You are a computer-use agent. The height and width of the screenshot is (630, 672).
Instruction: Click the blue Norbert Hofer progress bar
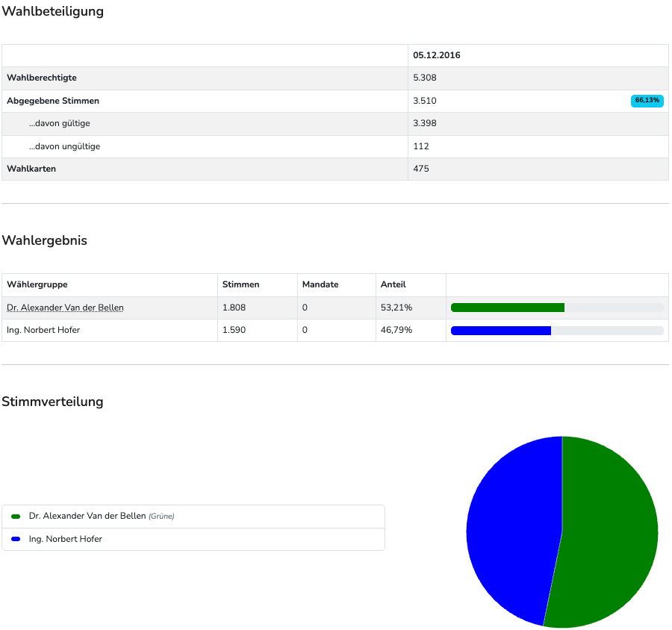pos(501,331)
